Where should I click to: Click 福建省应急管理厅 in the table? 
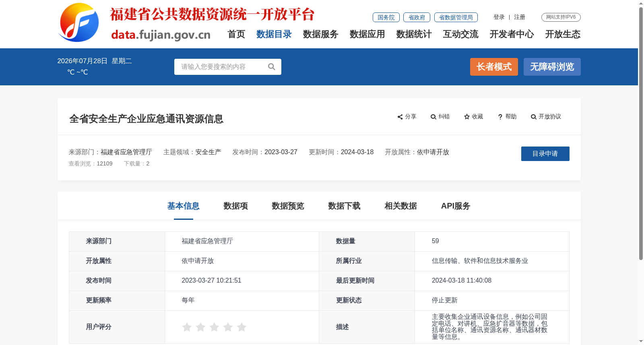click(207, 241)
